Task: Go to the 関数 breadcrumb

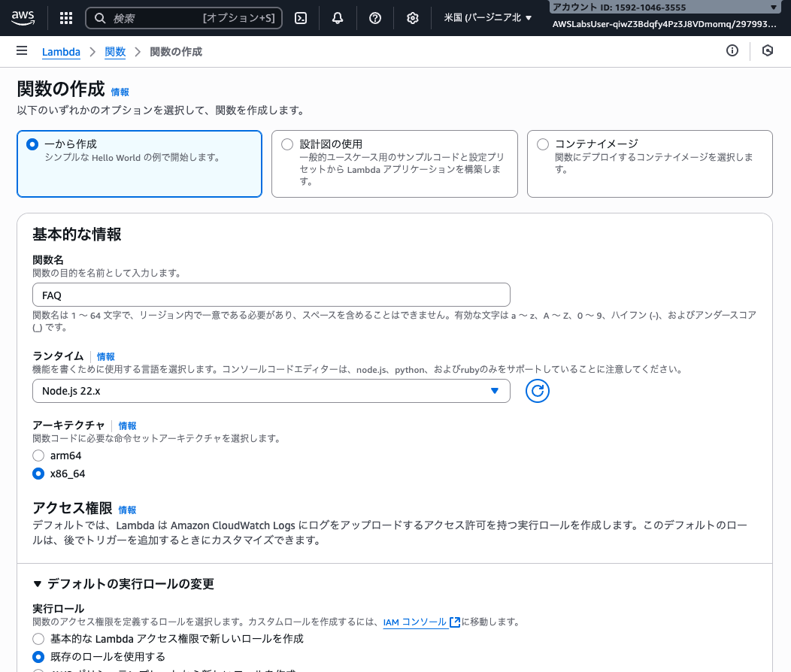Action: click(x=115, y=52)
